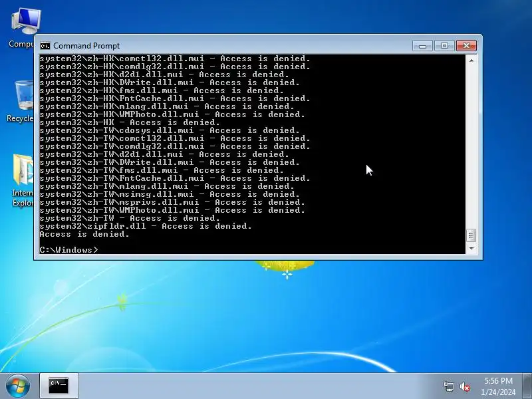532x399 pixels.
Task: Click the 'zh-TW\msprivs.dll.mui' output line
Action: point(172,202)
